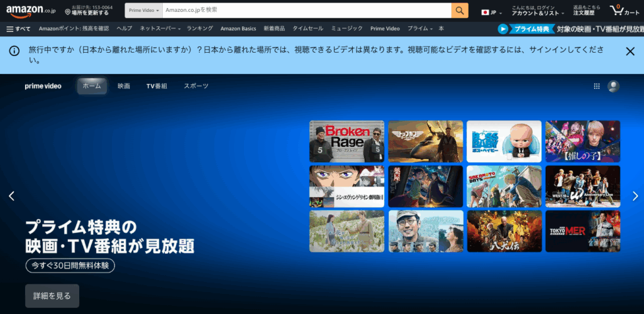Viewport: 644px width, 314px height.
Task: Click the orange search magnifier button
Action: pos(460,10)
